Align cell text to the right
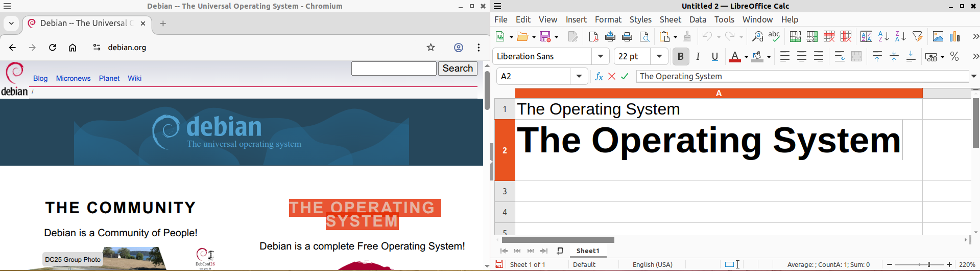The width and height of the screenshot is (980, 271). [819, 57]
